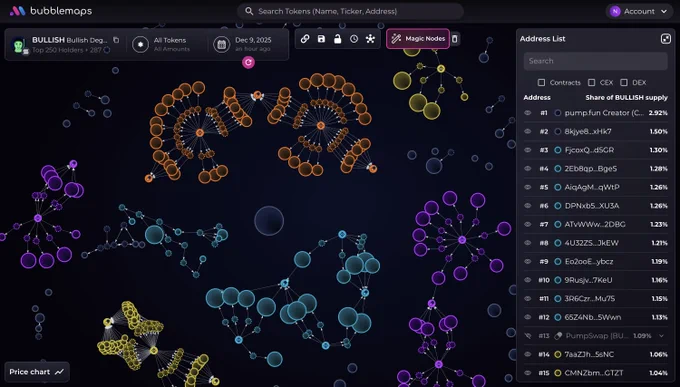680x387 pixels.
Task: Select address 7aaZJh..5sNC row
Action: [595, 354]
